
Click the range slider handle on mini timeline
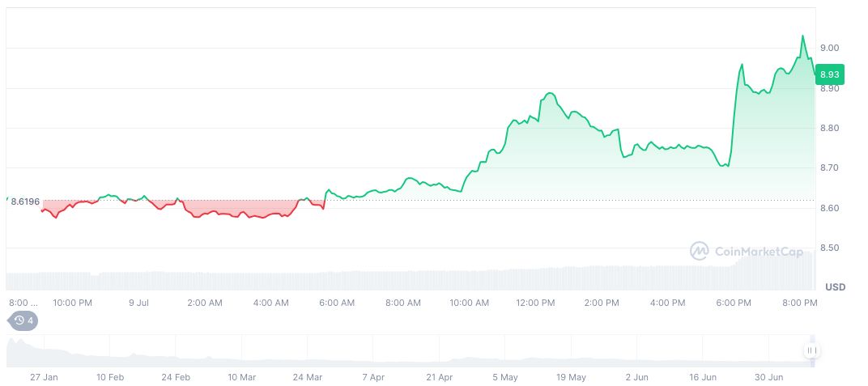pyautogui.click(x=811, y=350)
